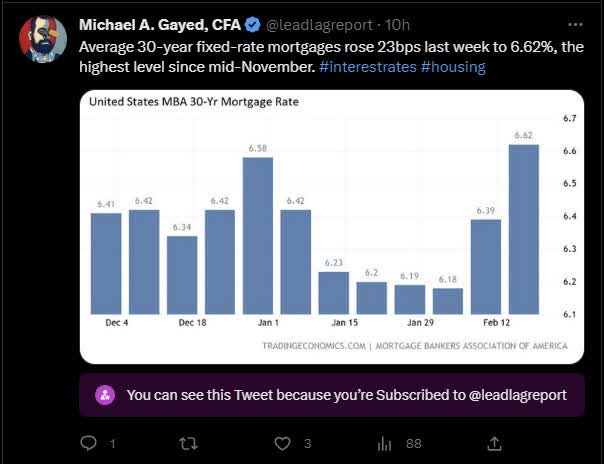This screenshot has width=604, height=464.
Task: Open the mortgage rate chart image
Action: 330,225
